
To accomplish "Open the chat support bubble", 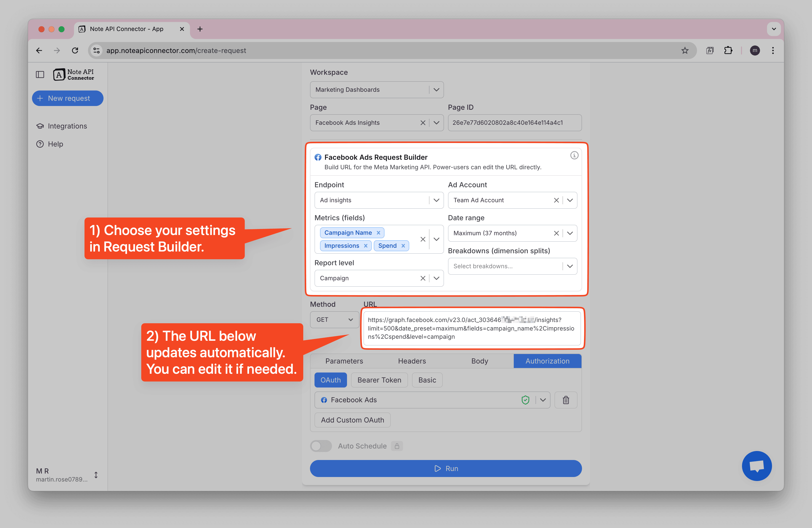I will pos(756,465).
